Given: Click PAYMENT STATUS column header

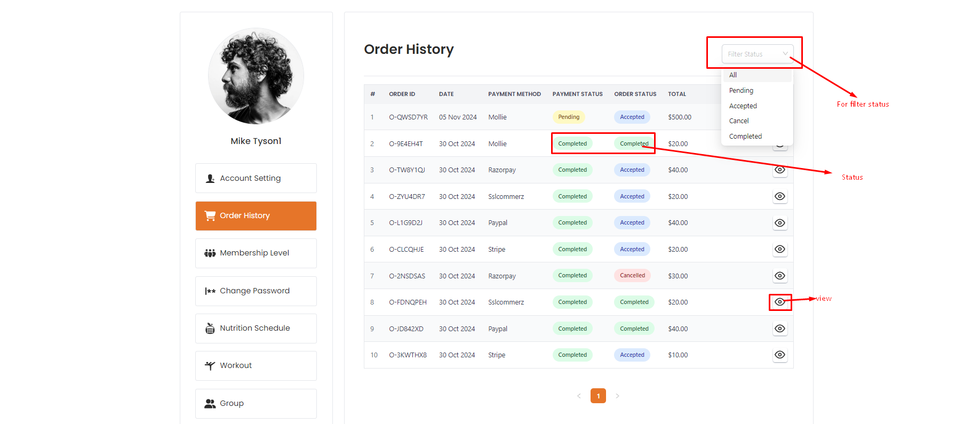Looking at the screenshot, I should pos(578,94).
